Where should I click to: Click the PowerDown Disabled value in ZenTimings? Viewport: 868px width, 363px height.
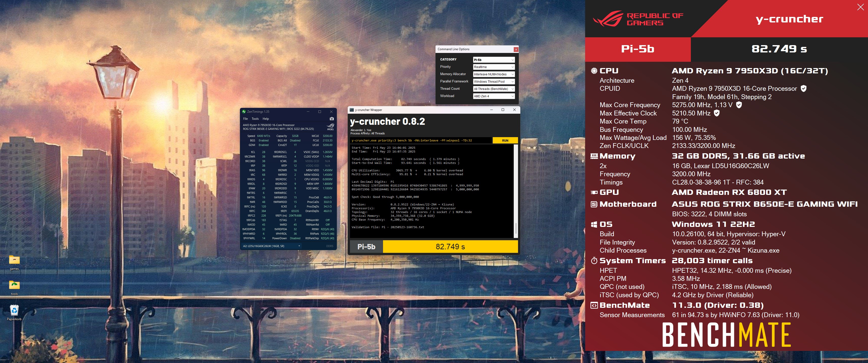point(295,238)
